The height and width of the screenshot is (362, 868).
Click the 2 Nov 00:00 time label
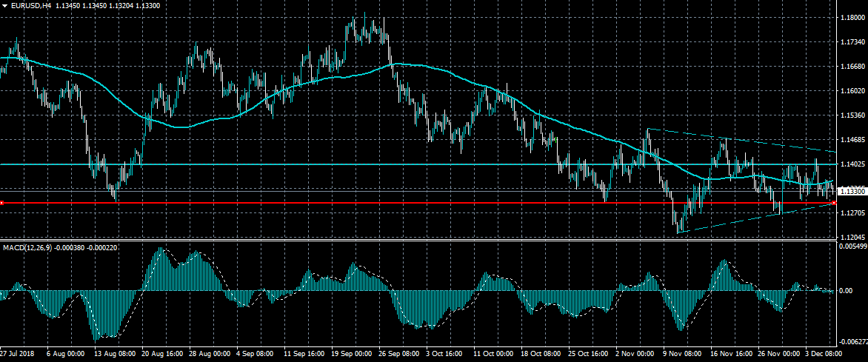coord(635,353)
